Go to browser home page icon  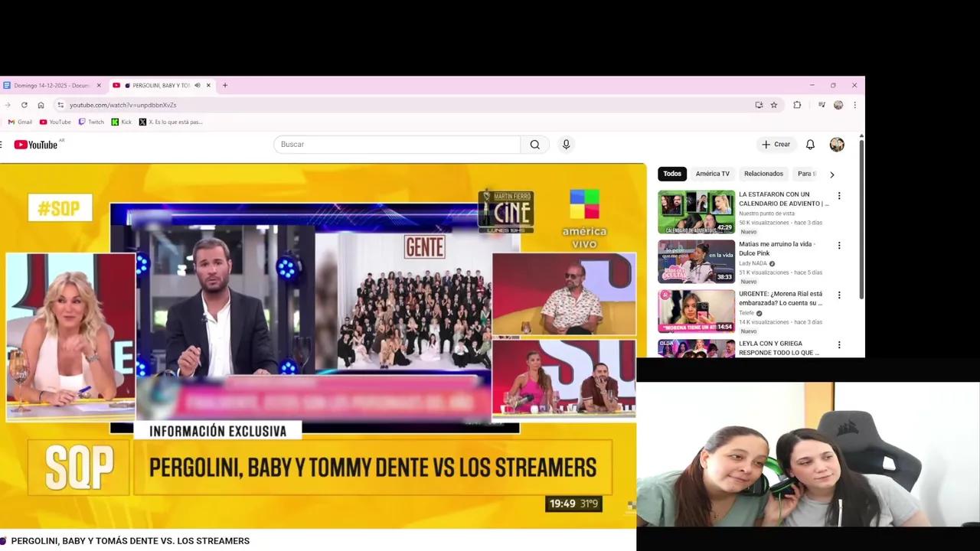click(41, 105)
